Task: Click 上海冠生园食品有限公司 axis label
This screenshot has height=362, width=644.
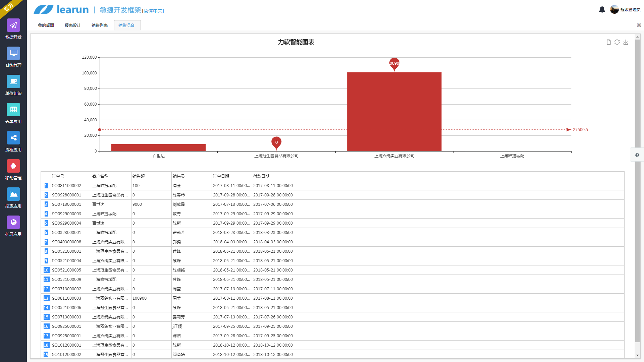Action: 276,156
